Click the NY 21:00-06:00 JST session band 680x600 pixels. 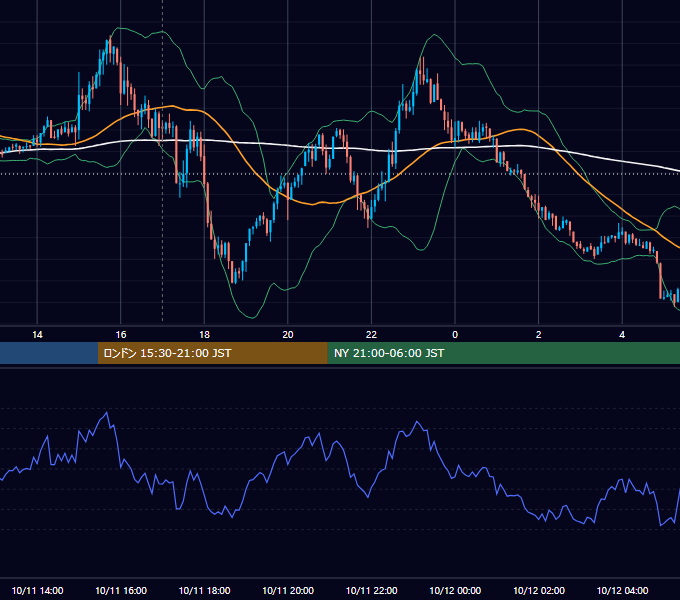pos(503,353)
